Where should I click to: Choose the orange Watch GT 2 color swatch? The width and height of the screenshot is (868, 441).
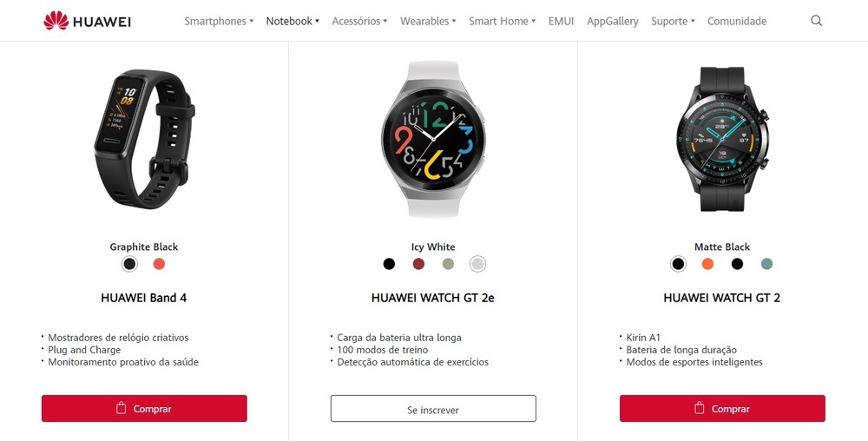pyautogui.click(x=707, y=264)
